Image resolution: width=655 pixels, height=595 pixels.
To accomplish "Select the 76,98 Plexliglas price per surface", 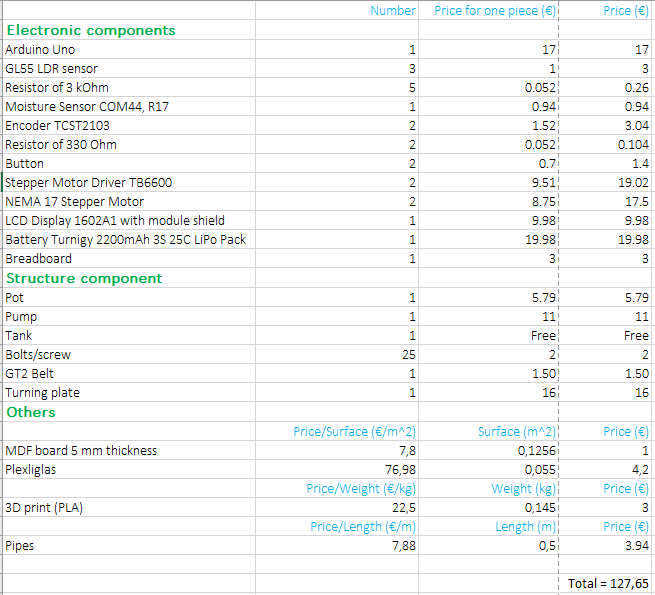I will (x=337, y=469).
